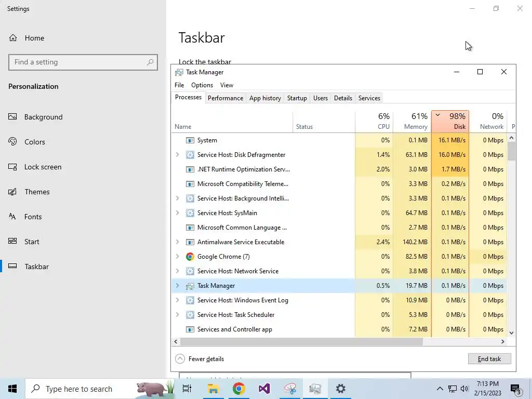Click the Task Manager process row icon
Screen dimensions: 532x399
(x=190, y=286)
